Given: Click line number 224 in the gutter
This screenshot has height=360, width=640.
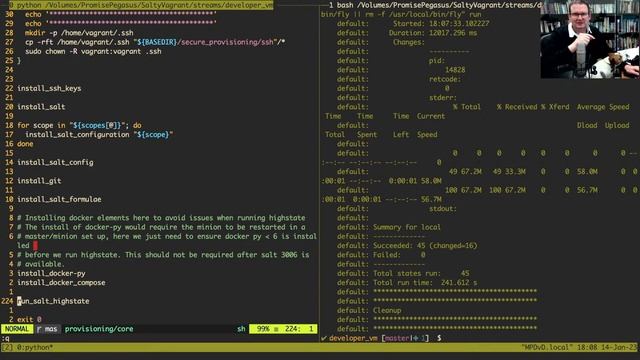Looking at the screenshot, I should (x=7, y=301).
